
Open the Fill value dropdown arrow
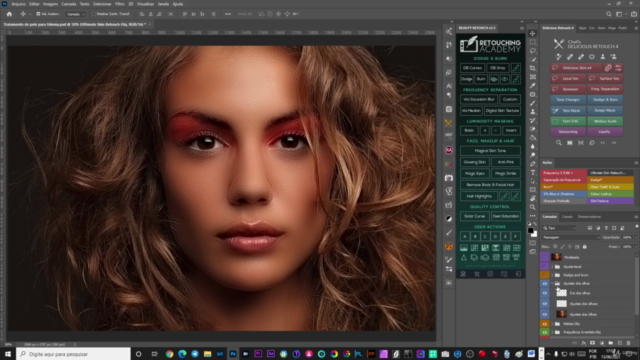point(636,247)
